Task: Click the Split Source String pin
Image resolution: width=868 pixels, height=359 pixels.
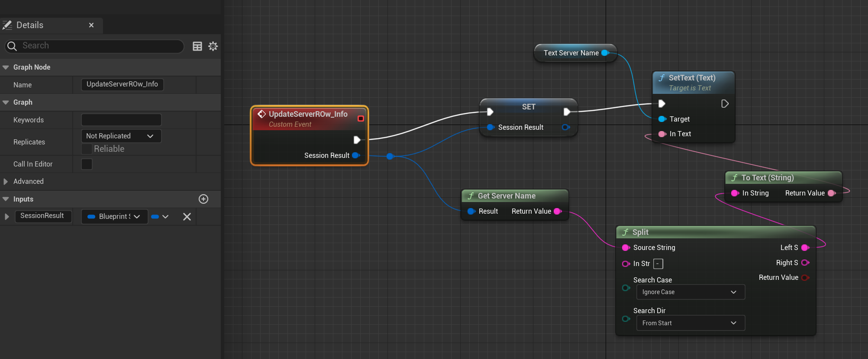Action: click(x=626, y=247)
